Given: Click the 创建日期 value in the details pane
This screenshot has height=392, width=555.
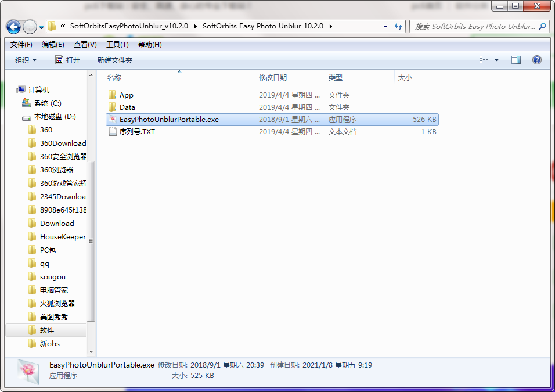Looking at the screenshot, I should pos(337,365).
